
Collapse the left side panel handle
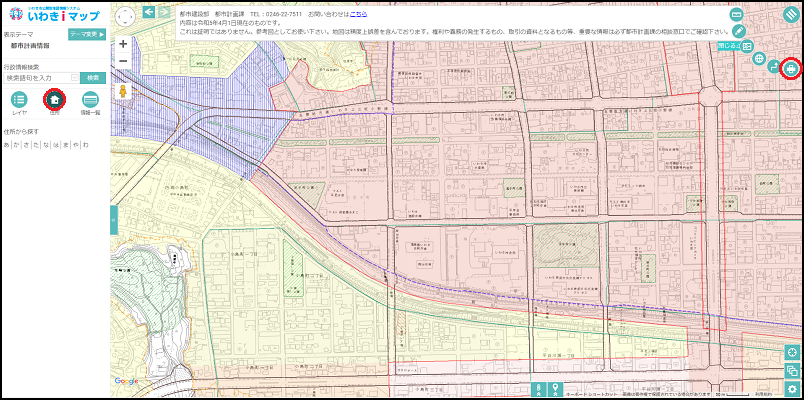(x=114, y=220)
